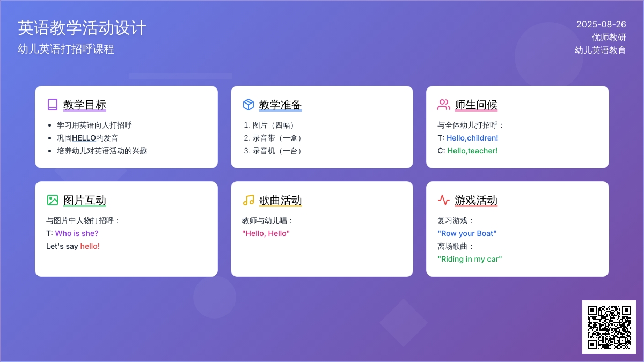Viewport: 644px width, 362px height.
Task: Select the 师生问候 card heading
Action: click(476, 105)
